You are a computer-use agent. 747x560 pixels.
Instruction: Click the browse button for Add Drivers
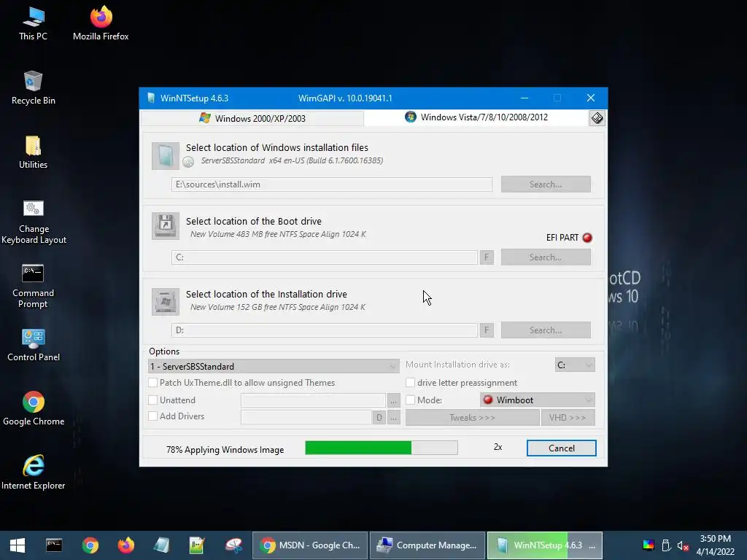point(393,418)
